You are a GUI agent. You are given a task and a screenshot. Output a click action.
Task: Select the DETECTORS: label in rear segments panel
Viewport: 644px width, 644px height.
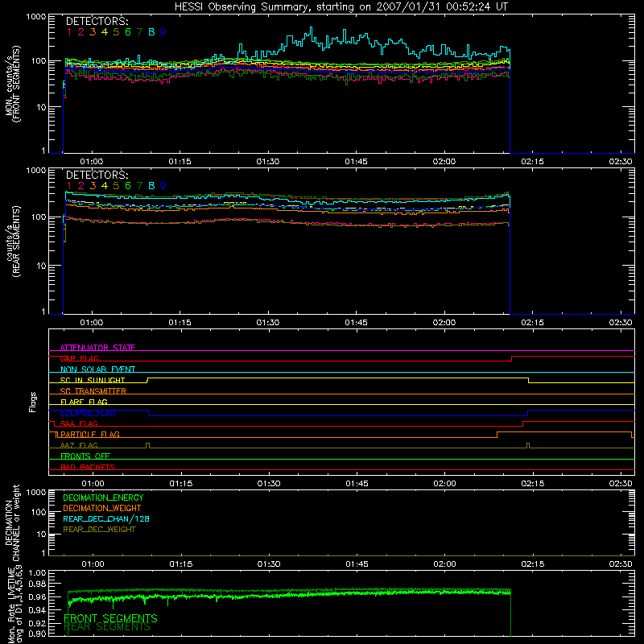97,175
